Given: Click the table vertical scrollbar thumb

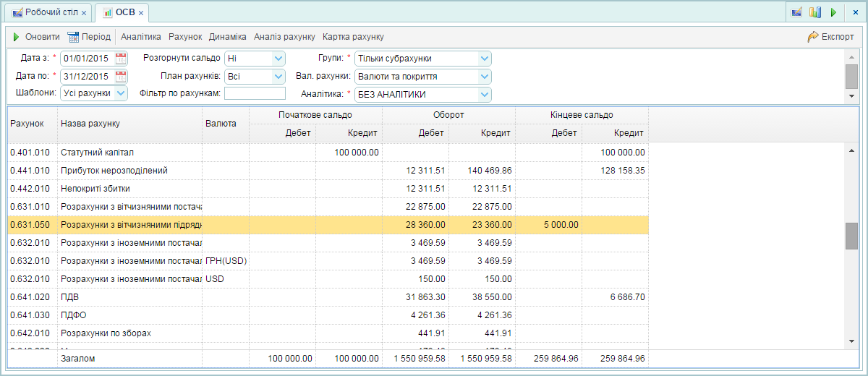Looking at the screenshot, I should click(x=851, y=236).
